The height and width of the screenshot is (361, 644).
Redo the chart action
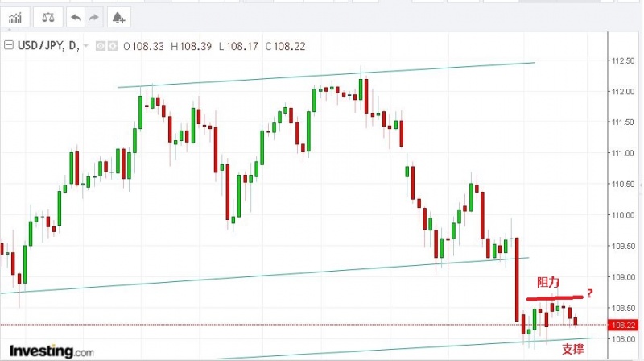[93, 16]
